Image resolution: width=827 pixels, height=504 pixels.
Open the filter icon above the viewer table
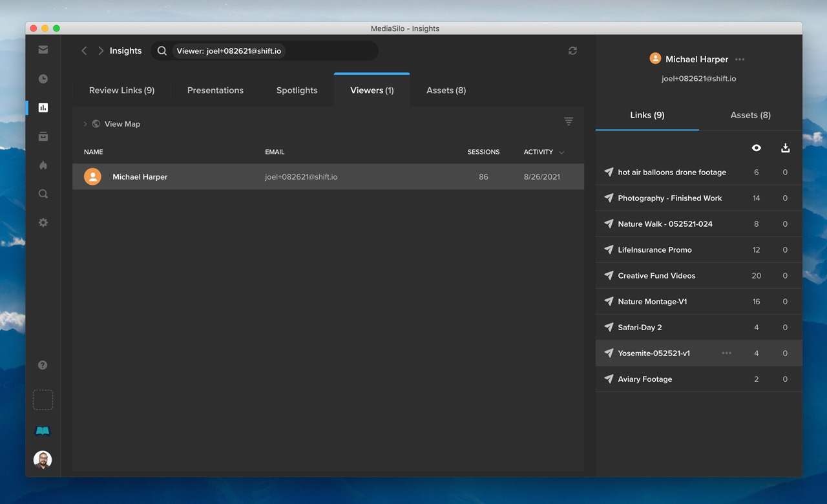click(x=568, y=121)
